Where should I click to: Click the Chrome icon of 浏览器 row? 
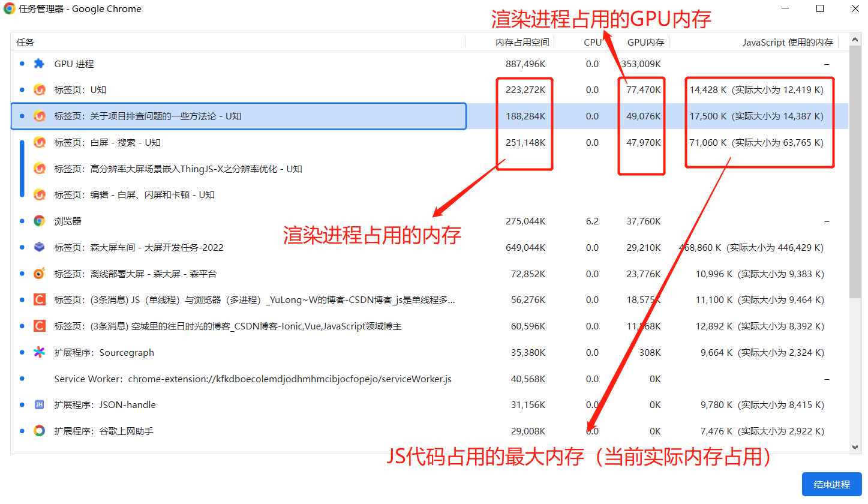(39, 221)
